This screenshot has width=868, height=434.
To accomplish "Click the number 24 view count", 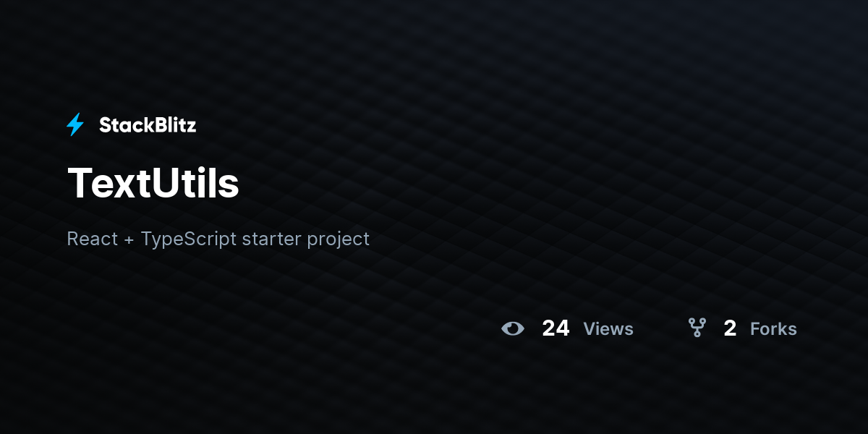I will (556, 328).
